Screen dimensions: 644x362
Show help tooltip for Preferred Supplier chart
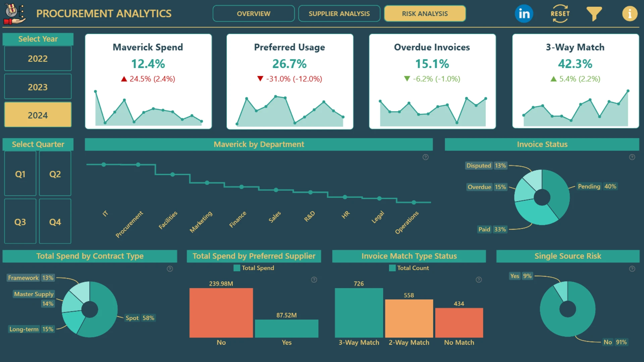pyautogui.click(x=314, y=280)
